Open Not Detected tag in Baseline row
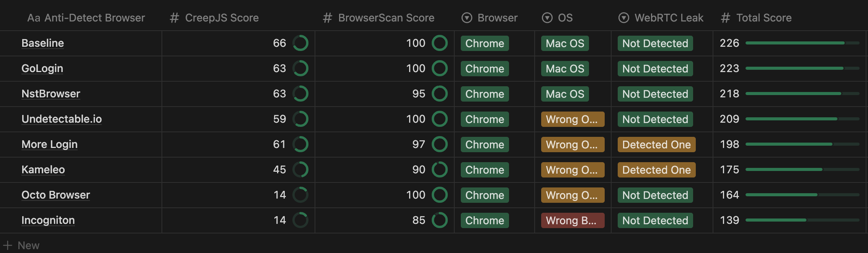 655,43
